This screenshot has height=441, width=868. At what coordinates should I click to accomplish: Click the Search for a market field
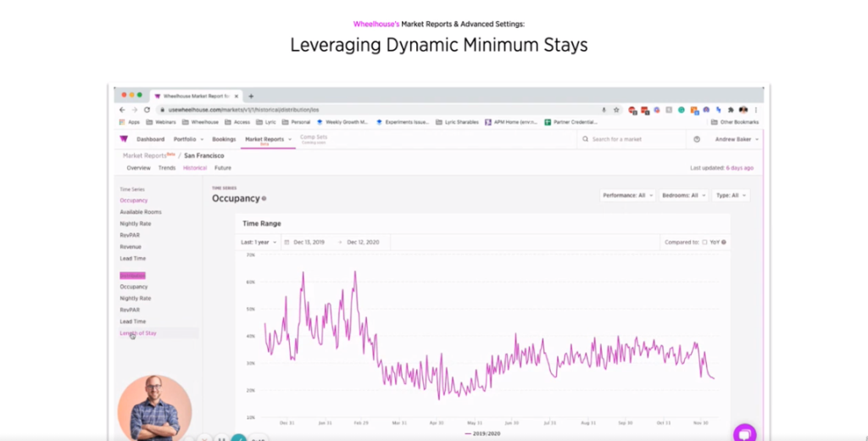(631, 140)
